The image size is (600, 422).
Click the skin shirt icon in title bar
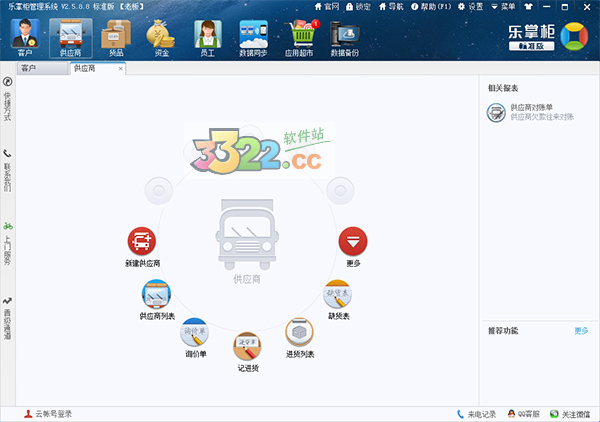click(x=528, y=7)
